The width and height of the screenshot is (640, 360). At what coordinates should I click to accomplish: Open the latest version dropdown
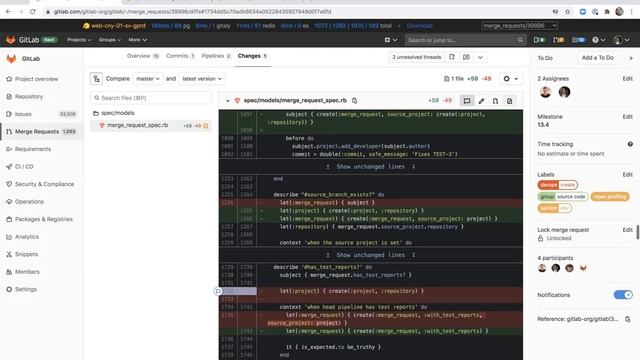pos(202,79)
